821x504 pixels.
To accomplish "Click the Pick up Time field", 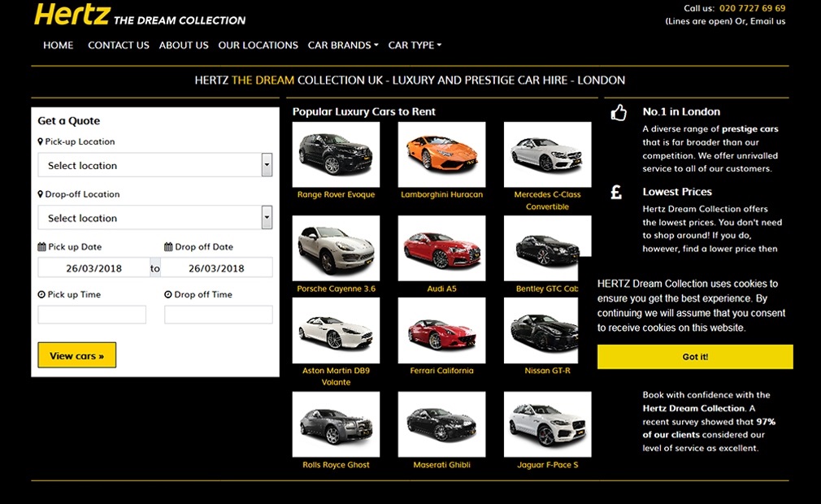I will 92,315.
